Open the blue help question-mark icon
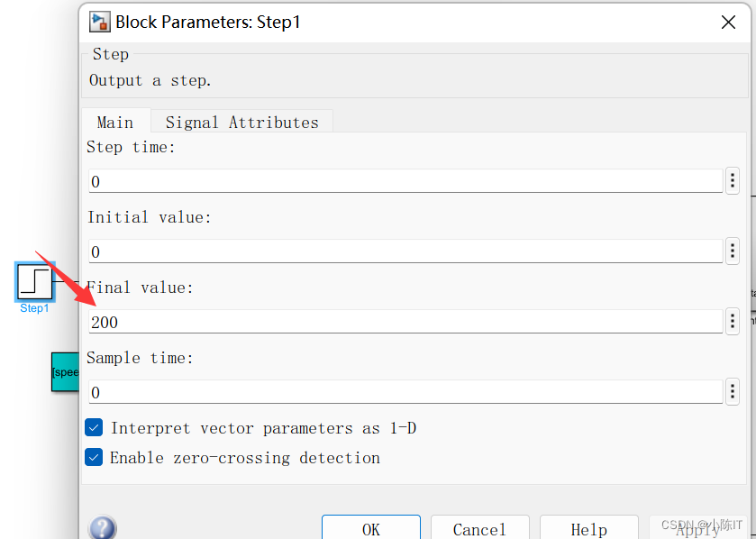 click(x=103, y=528)
